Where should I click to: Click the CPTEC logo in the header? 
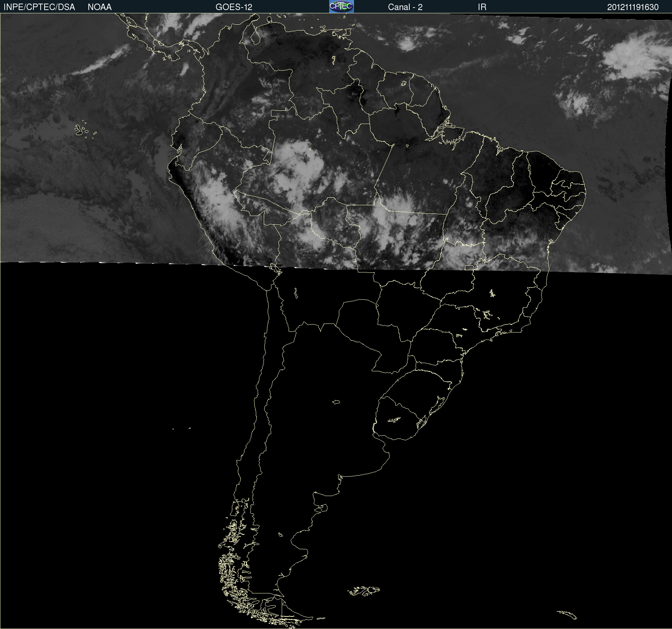coord(341,6)
